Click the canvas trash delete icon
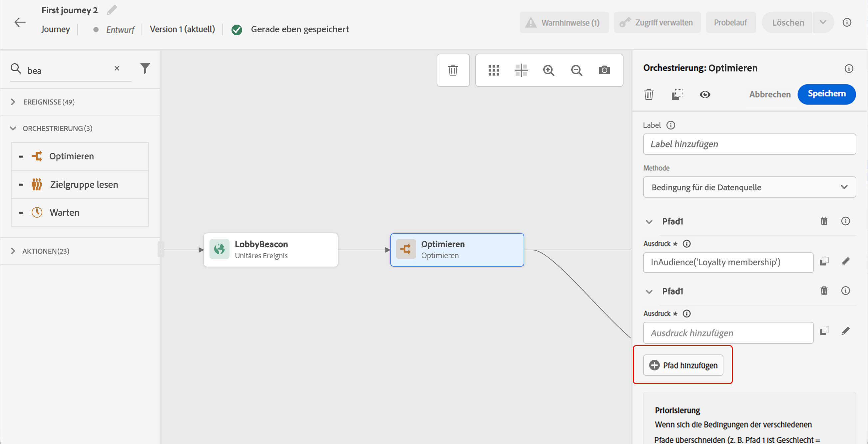 pyautogui.click(x=453, y=70)
